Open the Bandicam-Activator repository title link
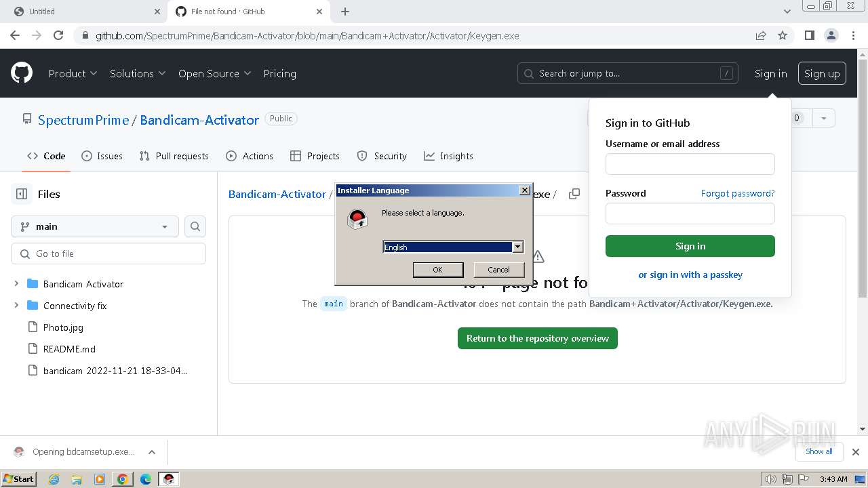 point(199,120)
